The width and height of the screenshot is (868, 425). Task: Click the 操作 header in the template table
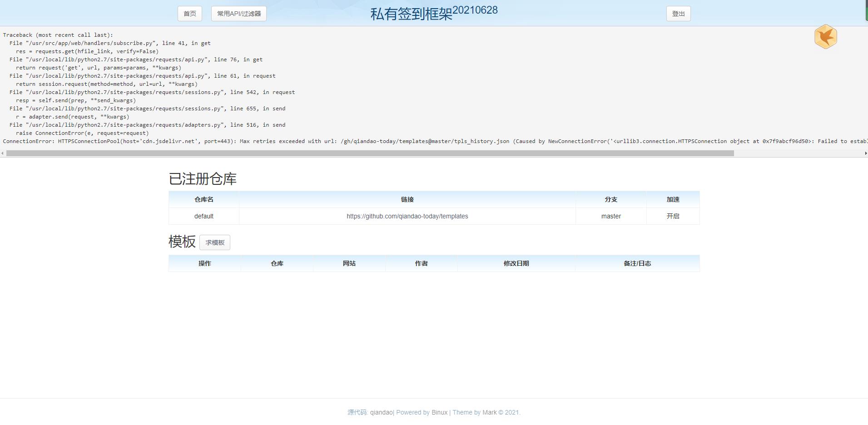pyautogui.click(x=204, y=263)
